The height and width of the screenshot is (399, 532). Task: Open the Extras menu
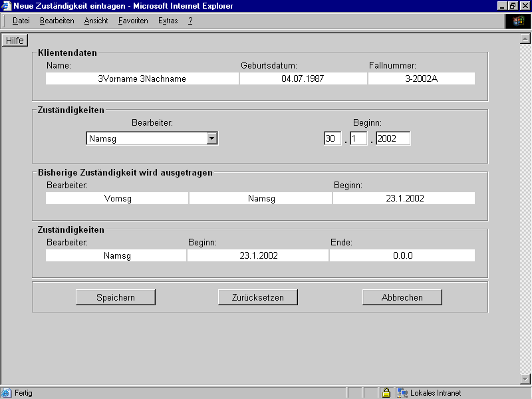[x=168, y=21]
